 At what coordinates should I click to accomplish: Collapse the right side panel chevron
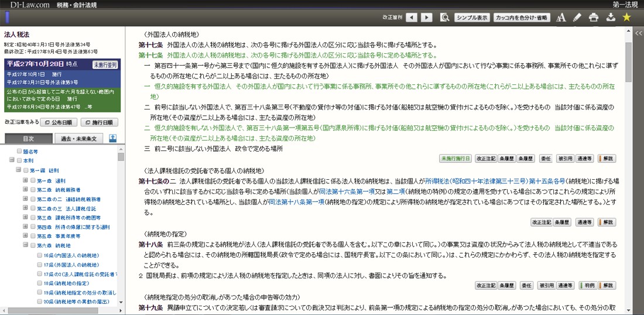coord(638,34)
